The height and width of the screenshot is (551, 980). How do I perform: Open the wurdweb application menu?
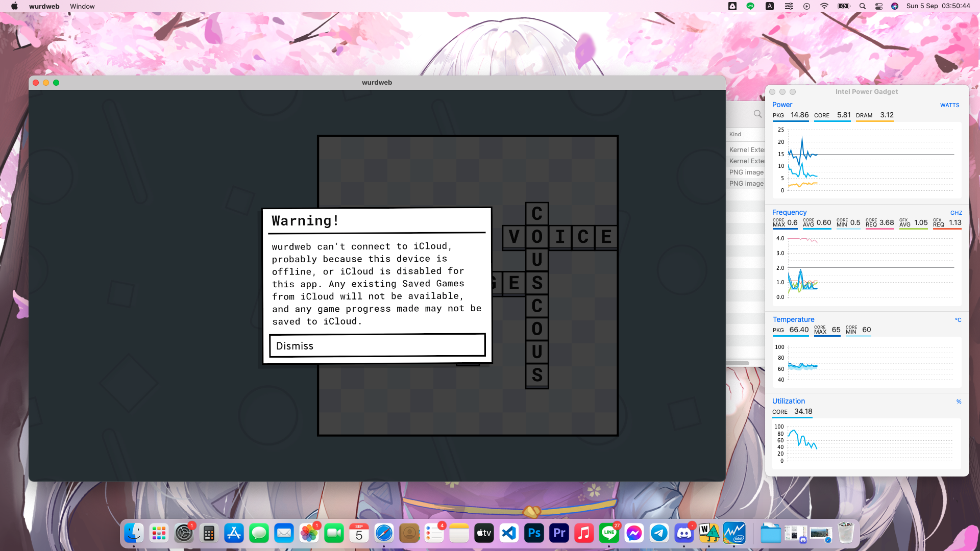tap(44, 6)
